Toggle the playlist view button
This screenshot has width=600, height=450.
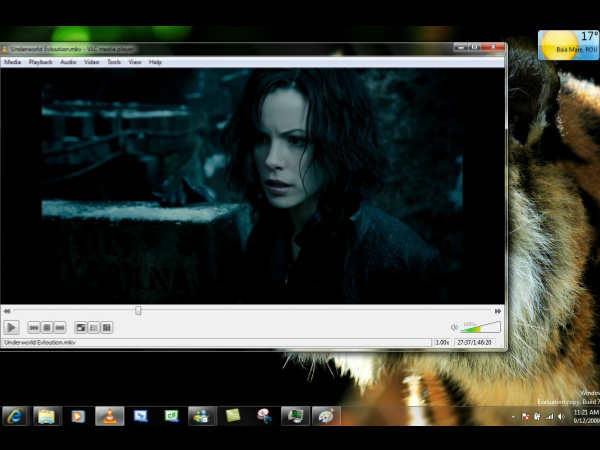pos(93,327)
